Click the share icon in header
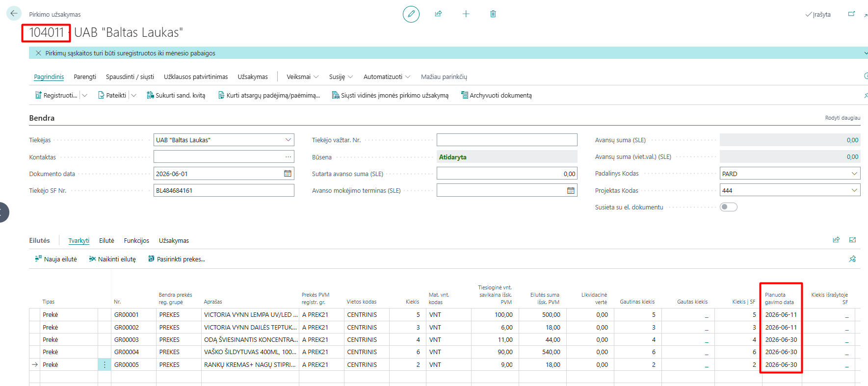Viewport: 868px width, 386px height. (438, 14)
